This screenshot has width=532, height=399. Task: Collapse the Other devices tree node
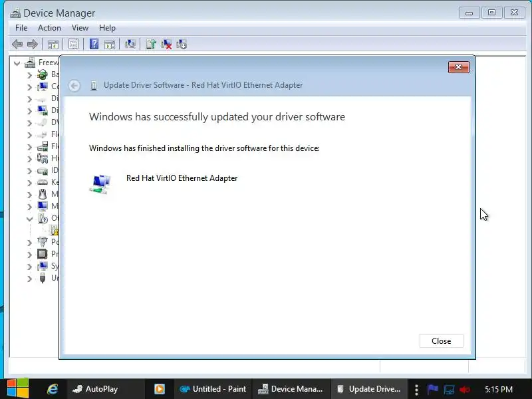point(29,219)
